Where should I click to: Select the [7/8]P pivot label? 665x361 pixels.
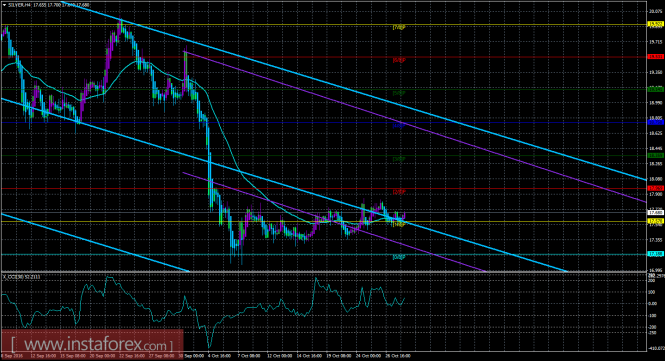(x=399, y=28)
